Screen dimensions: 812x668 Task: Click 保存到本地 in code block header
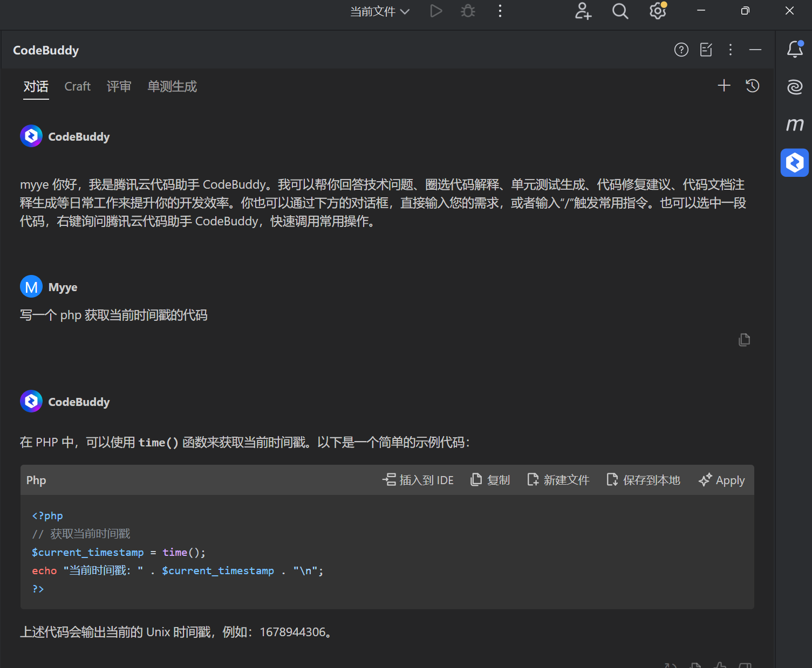pos(643,480)
